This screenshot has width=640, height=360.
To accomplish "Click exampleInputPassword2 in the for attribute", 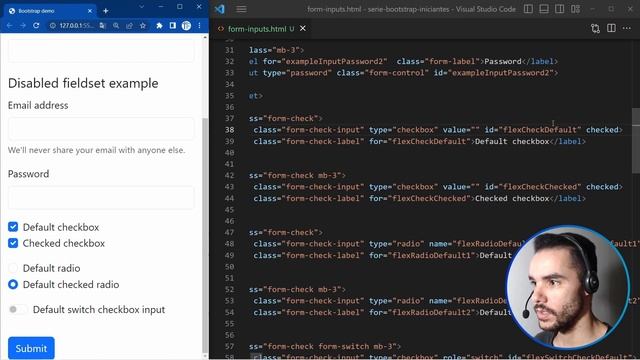I will 333,61.
